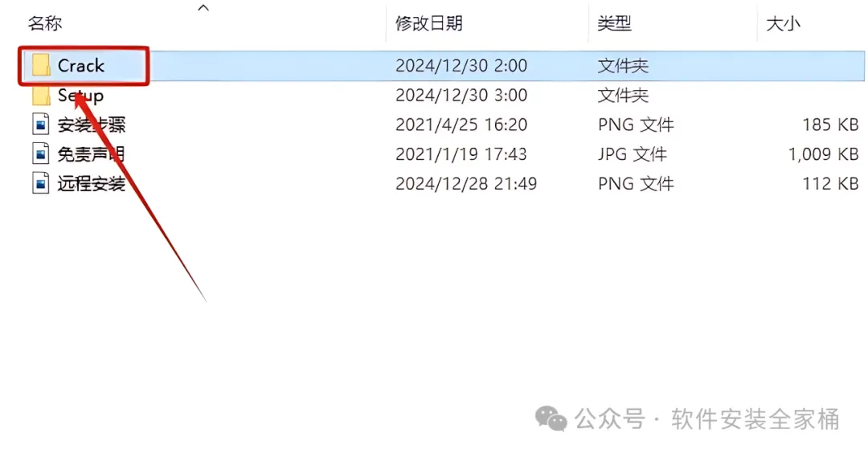Viewport: 868px width, 454px height.
Task: Click the 1,009 KB size cell
Action: [823, 154]
